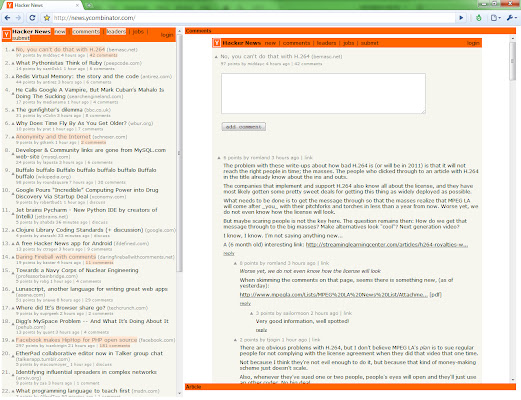This screenshot has height=400, width=521.
Task: Click the Y logo in comments pane header
Action: pyautogui.click(x=217, y=43)
